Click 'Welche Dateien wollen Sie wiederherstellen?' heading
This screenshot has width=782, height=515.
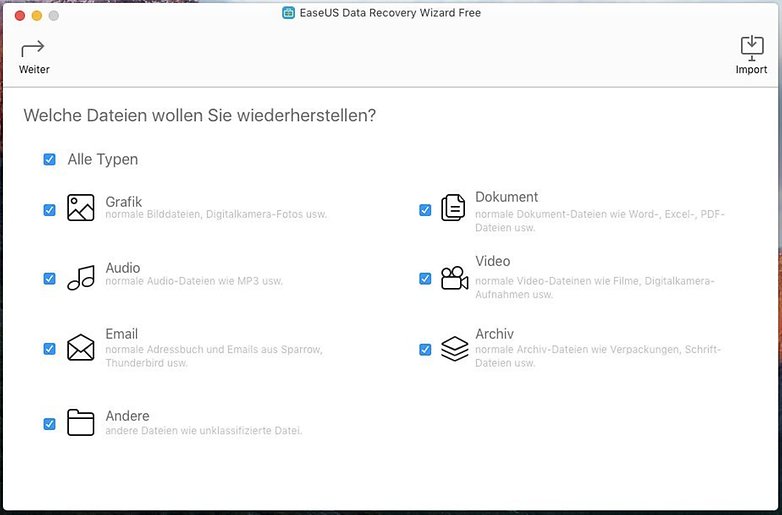click(199, 116)
